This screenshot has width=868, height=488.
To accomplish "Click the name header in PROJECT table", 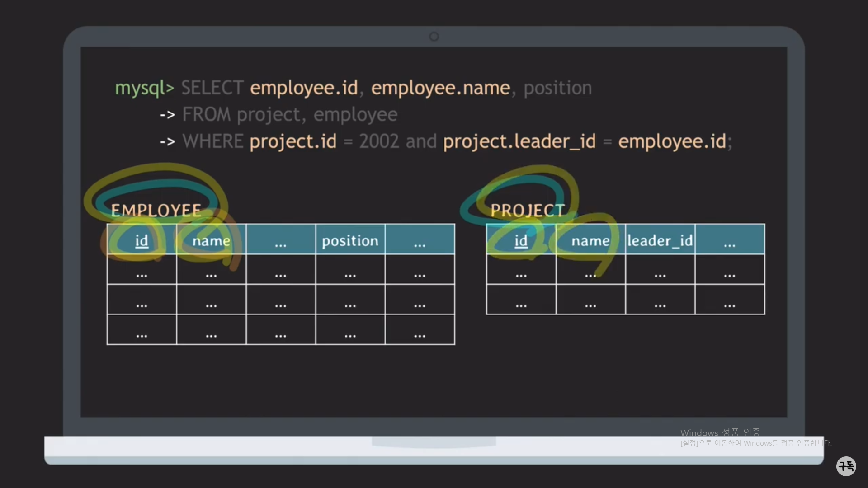I will 590,241.
